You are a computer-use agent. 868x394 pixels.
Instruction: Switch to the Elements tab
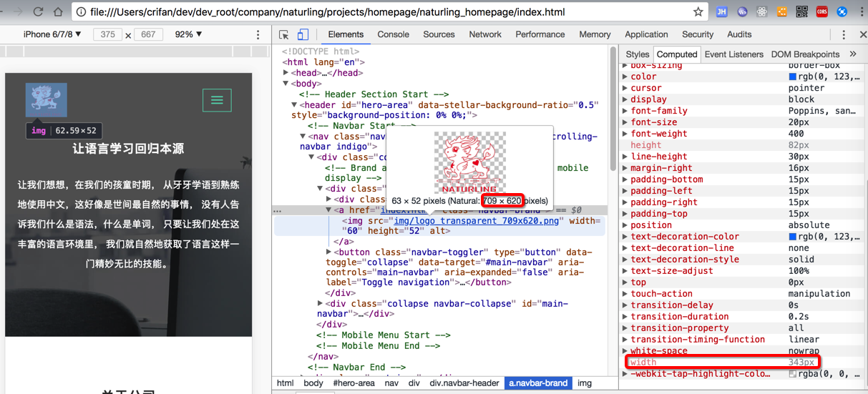346,34
